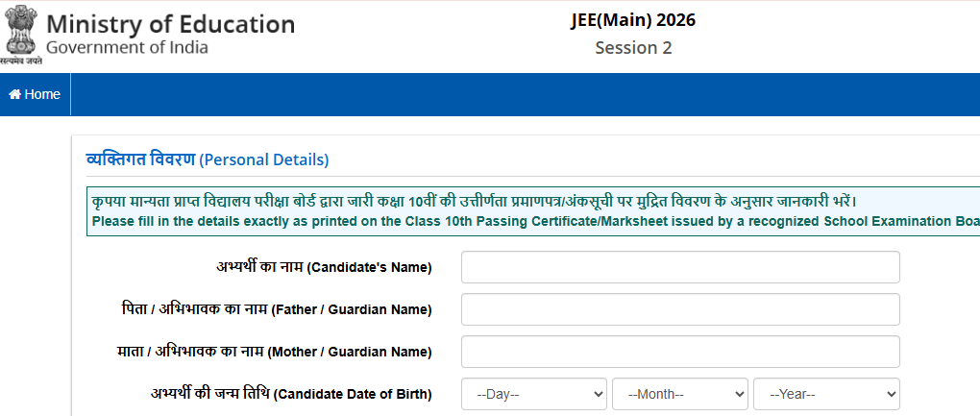Image resolution: width=980 pixels, height=416 pixels.
Task: Click the Candidate Date of Birth label
Action: [291, 394]
